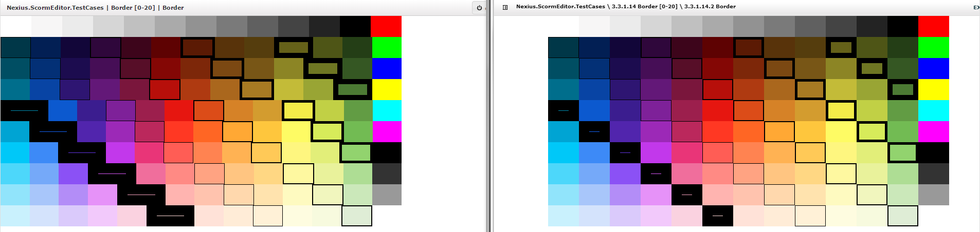
Task: Choose the bright yellow swatch in the left panel
Action: coord(387,89)
